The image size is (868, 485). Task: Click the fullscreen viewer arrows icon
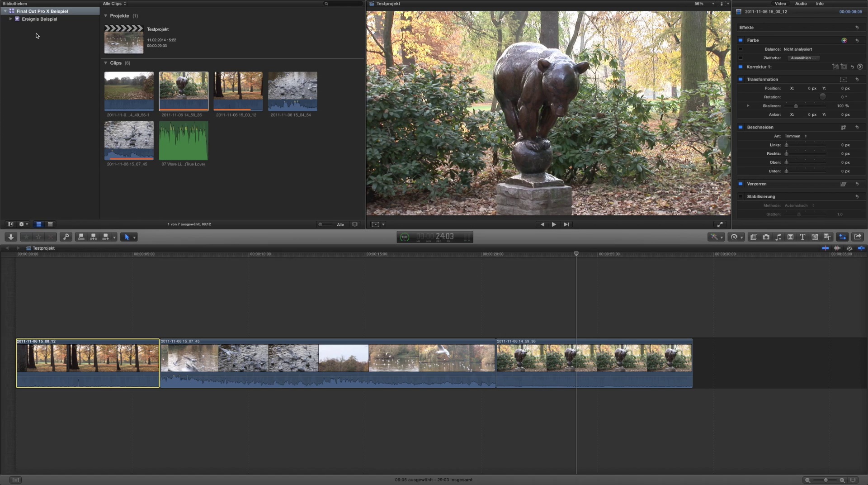[720, 224]
